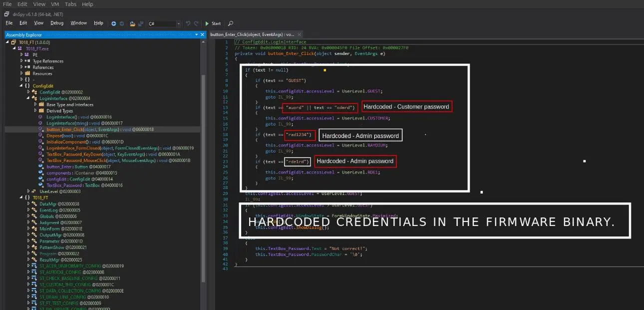
Task: Expand the Type References node
Action: (x=21, y=61)
